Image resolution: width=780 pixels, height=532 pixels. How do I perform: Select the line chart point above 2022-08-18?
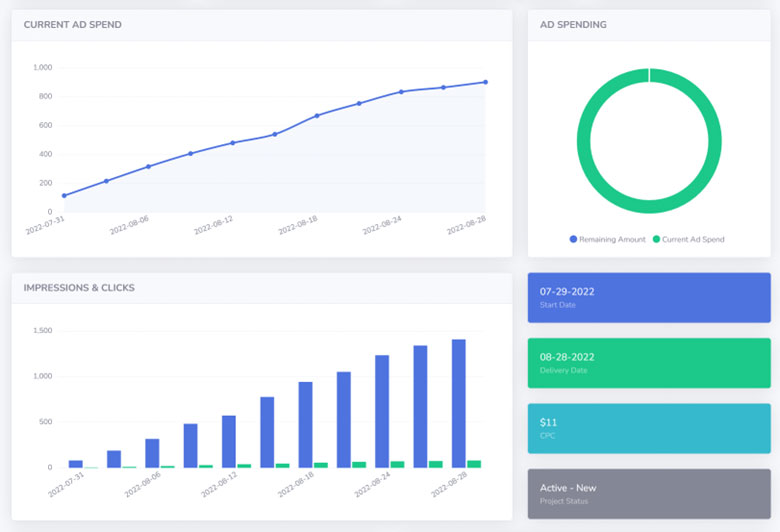(x=317, y=116)
